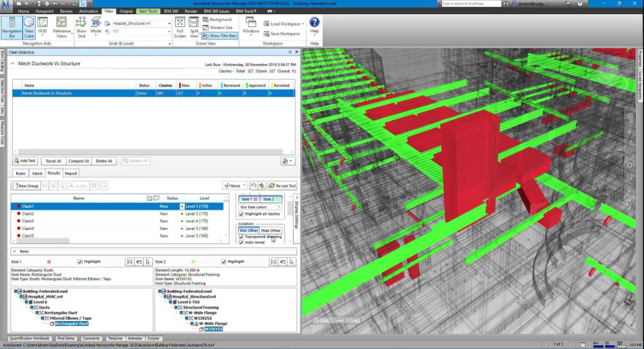Image resolution: width=644 pixels, height=349 pixels.
Task: Open Clash1 status dropdown
Action: point(182,207)
